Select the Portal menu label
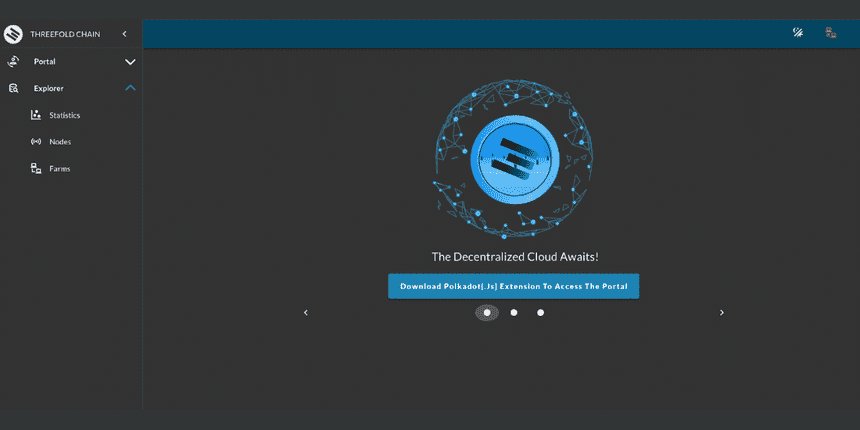860x430 pixels. tap(44, 61)
